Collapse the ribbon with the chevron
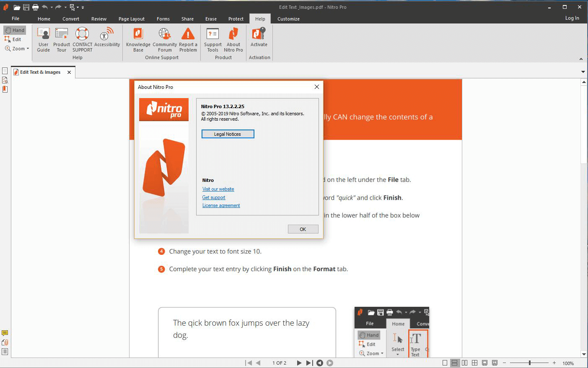Screen dimensions: 588x368 (x=581, y=59)
